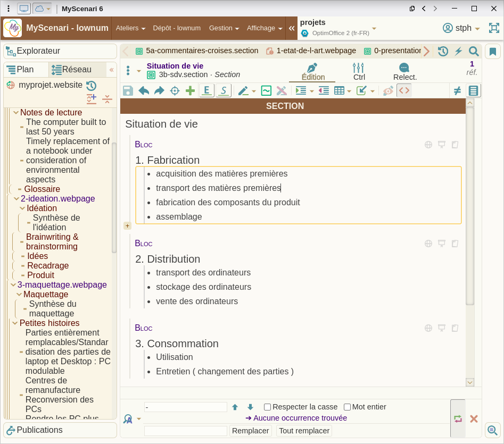Apply emphasis E formatting button
This screenshot has width=504, height=444.
coord(206,91)
